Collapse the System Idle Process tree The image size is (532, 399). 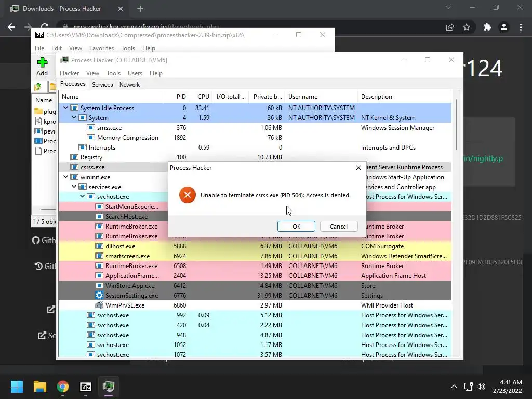[65, 108]
